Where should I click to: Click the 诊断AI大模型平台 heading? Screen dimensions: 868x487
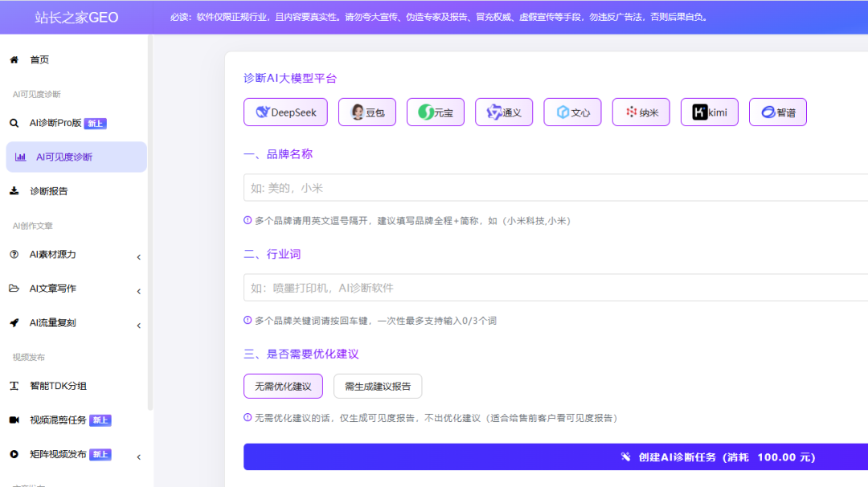[290, 78]
